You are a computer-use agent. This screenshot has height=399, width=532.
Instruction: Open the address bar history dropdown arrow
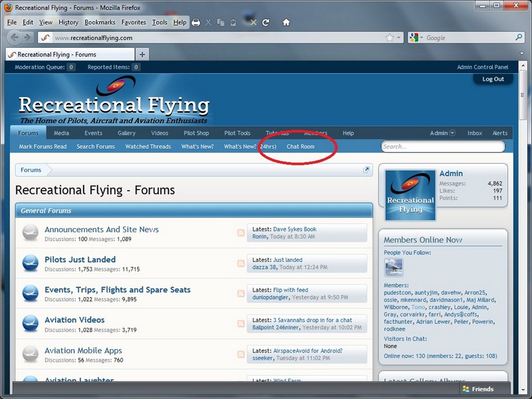tap(398, 37)
